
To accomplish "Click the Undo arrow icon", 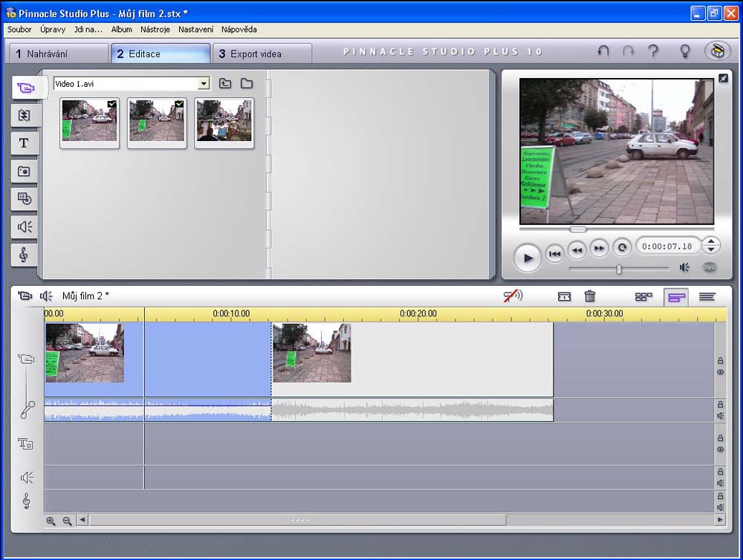I will tap(603, 51).
